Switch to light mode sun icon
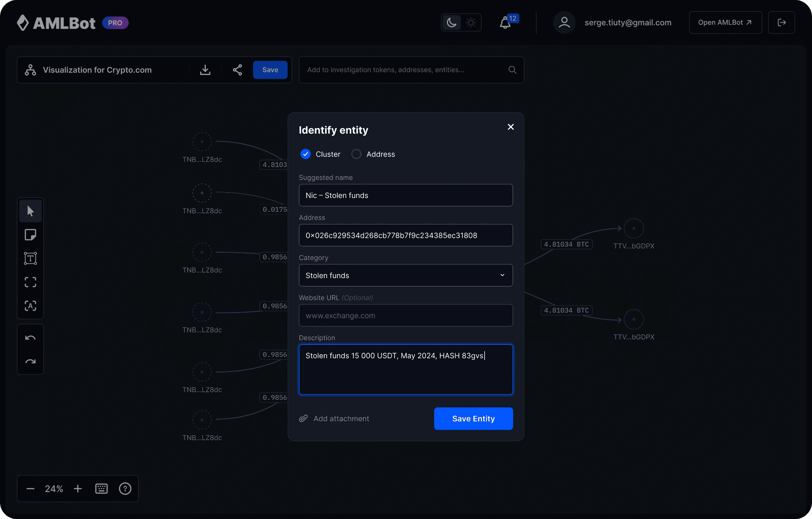Viewport: 812px width, 519px height. [x=471, y=23]
